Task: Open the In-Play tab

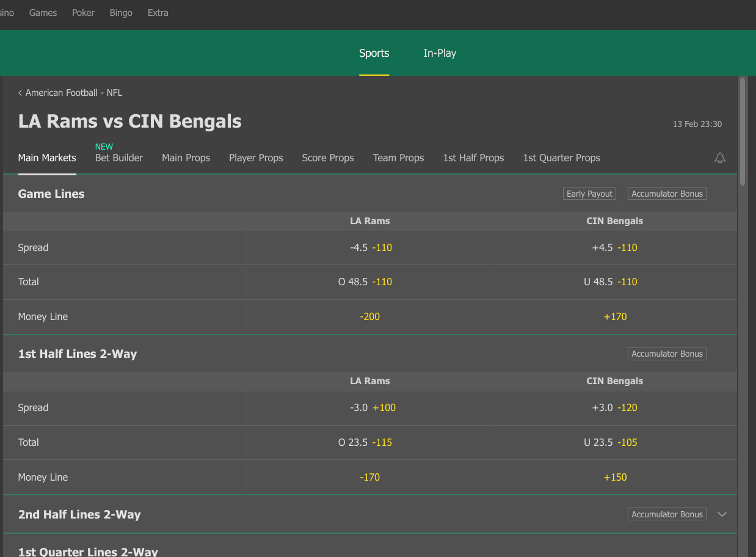Action: [x=440, y=53]
